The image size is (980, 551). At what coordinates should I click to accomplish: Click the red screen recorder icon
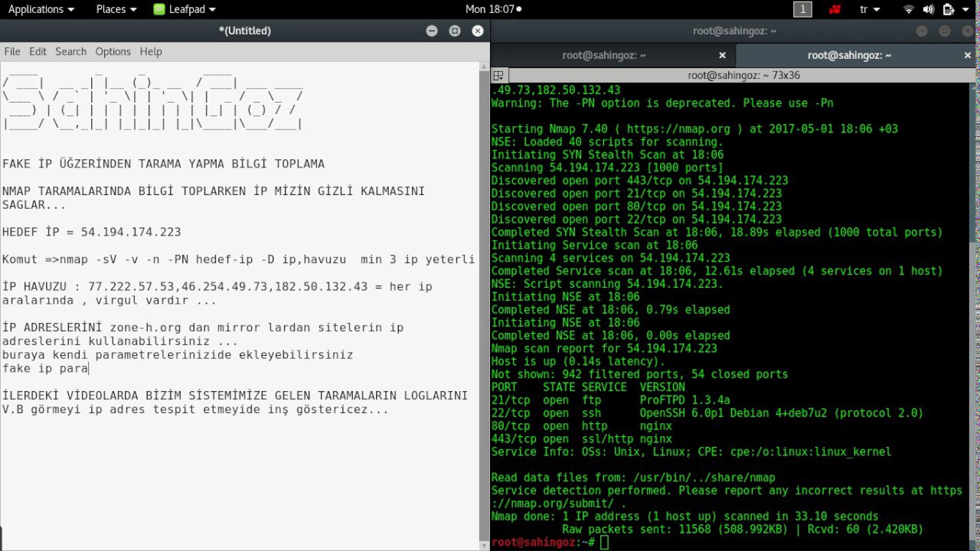(x=835, y=9)
